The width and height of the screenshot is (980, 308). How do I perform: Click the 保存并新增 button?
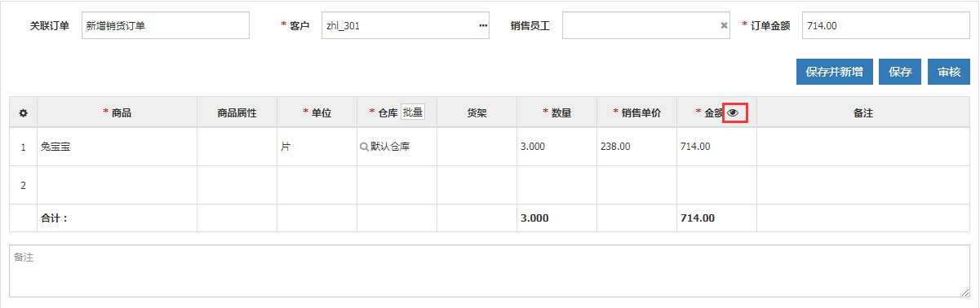(x=836, y=72)
